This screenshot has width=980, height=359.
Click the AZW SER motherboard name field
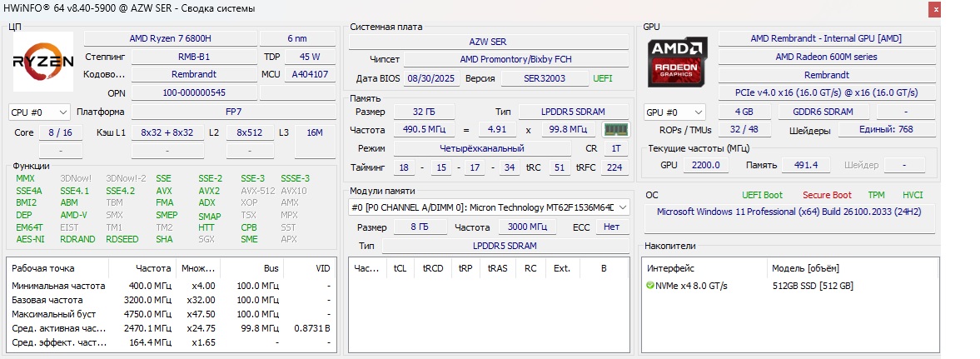(489, 42)
